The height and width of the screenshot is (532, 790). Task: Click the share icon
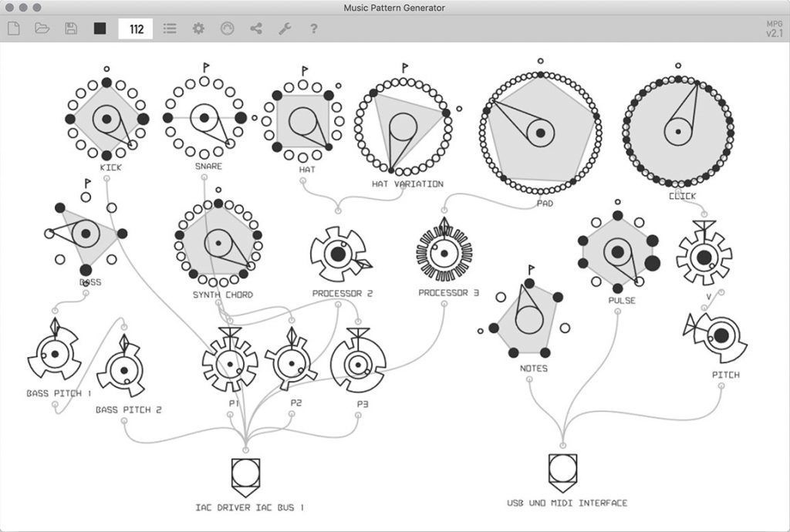pyautogui.click(x=257, y=28)
